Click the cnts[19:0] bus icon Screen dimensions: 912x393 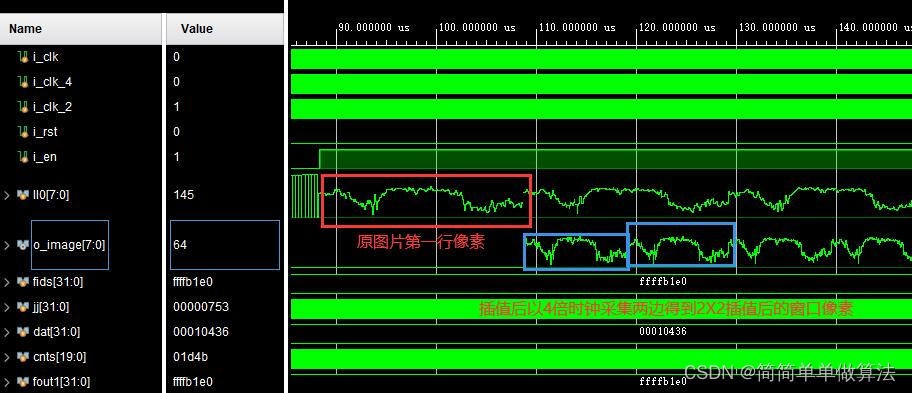pyautogui.click(x=23, y=357)
